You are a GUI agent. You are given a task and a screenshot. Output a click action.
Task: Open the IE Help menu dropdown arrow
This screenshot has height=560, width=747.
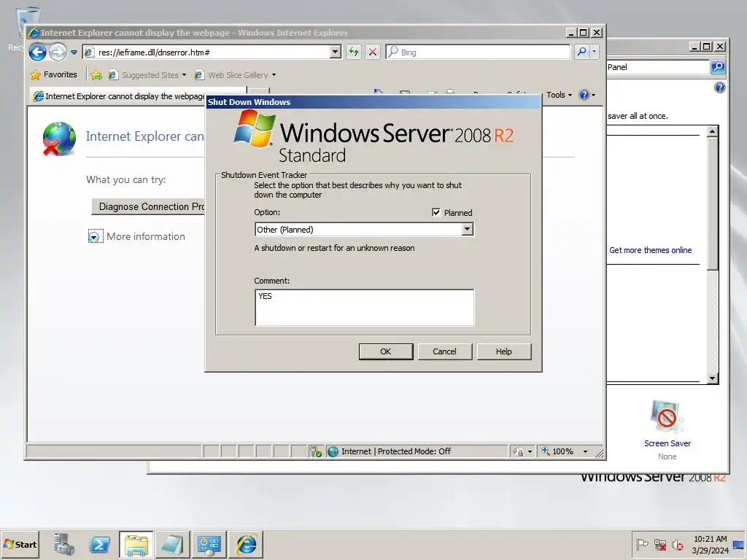[593, 95]
